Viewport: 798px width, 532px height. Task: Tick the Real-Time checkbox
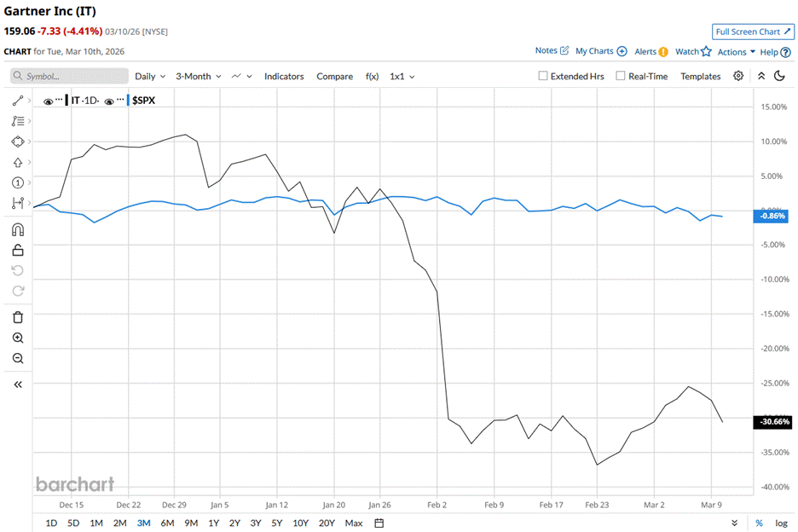pyautogui.click(x=620, y=76)
